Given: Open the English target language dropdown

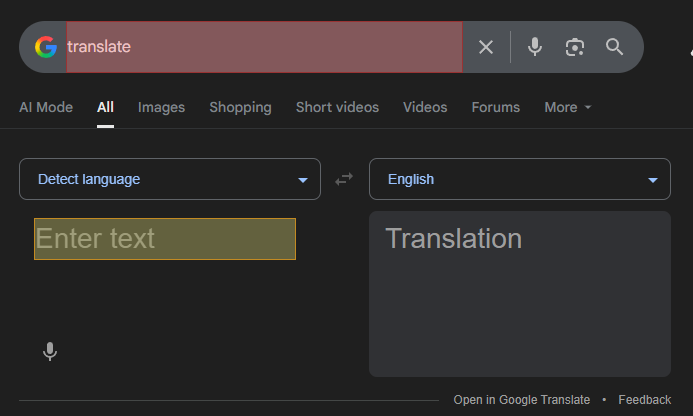Looking at the screenshot, I should click(x=519, y=180).
